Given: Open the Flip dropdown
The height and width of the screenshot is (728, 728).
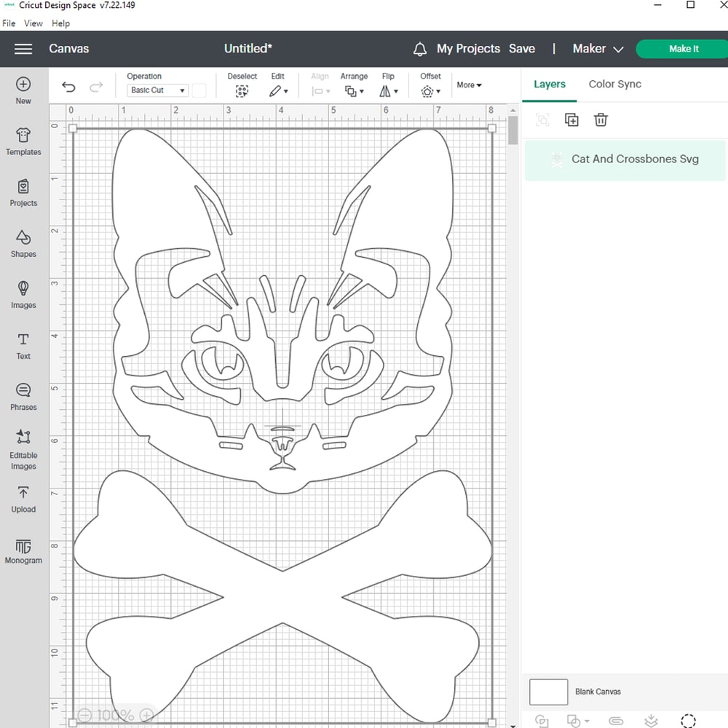Looking at the screenshot, I should pos(389,91).
